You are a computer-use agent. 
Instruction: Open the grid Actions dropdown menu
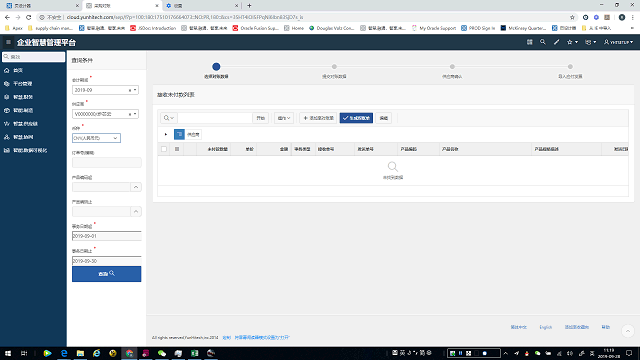284,118
